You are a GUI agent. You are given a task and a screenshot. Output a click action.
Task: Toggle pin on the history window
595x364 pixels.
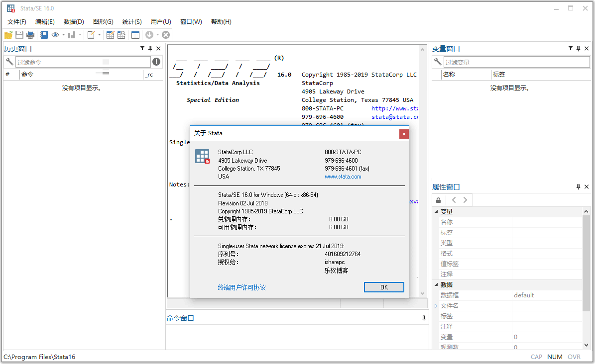pyautogui.click(x=150, y=49)
